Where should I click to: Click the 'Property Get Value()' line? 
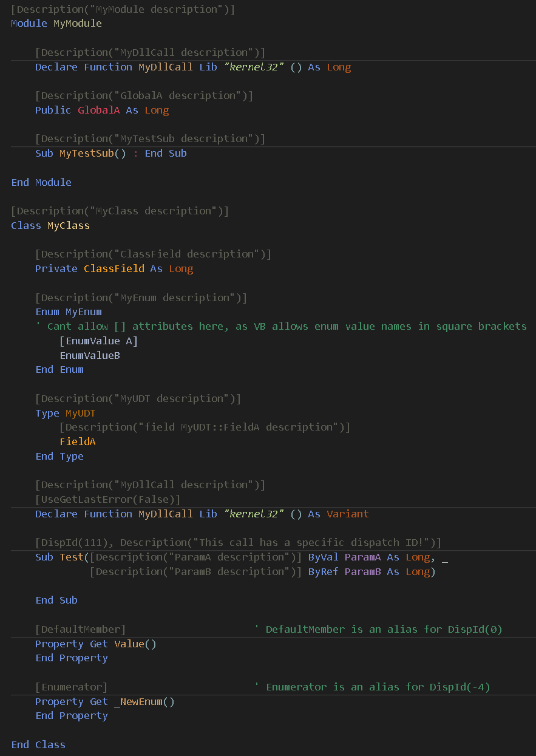pyautogui.click(x=96, y=644)
